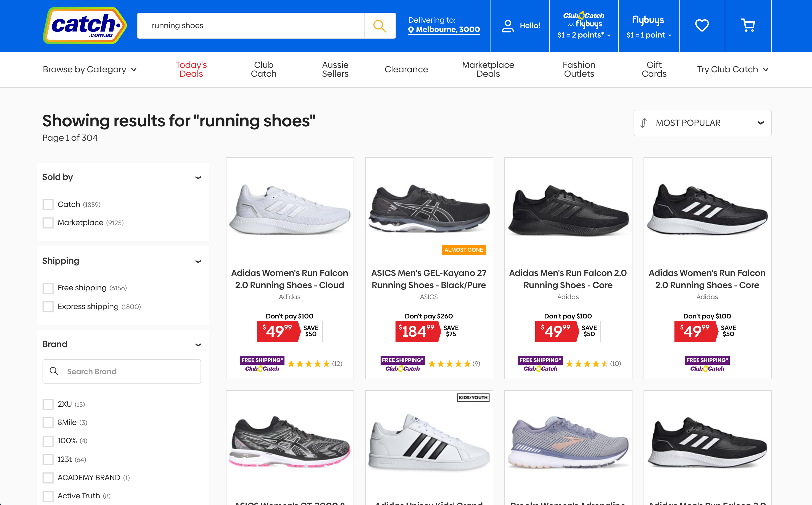The image size is (812, 505).
Task: Click star rating with (12) reviews
Action: [x=315, y=364]
